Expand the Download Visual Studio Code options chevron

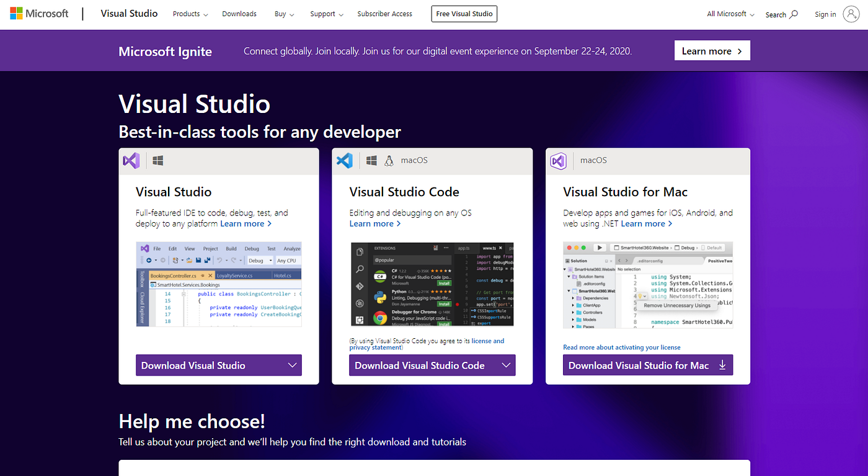505,366
